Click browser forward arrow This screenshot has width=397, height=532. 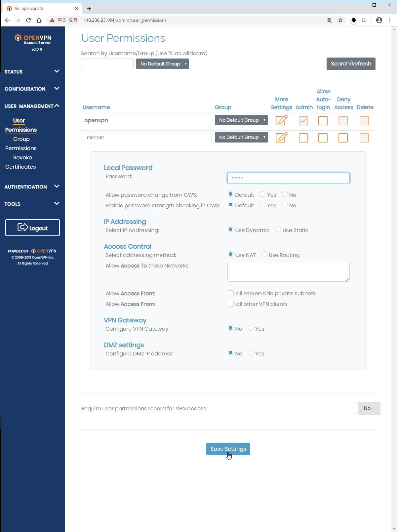18,20
